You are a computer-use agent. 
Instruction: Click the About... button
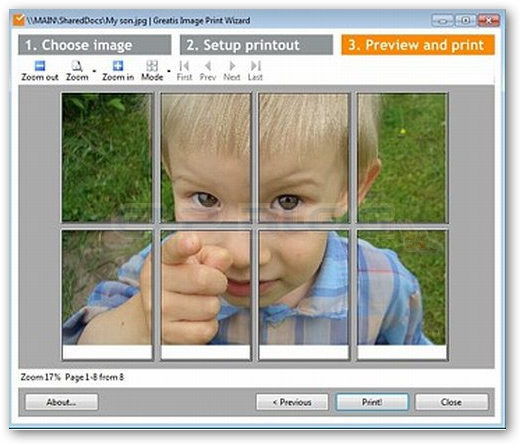[62, 402]
